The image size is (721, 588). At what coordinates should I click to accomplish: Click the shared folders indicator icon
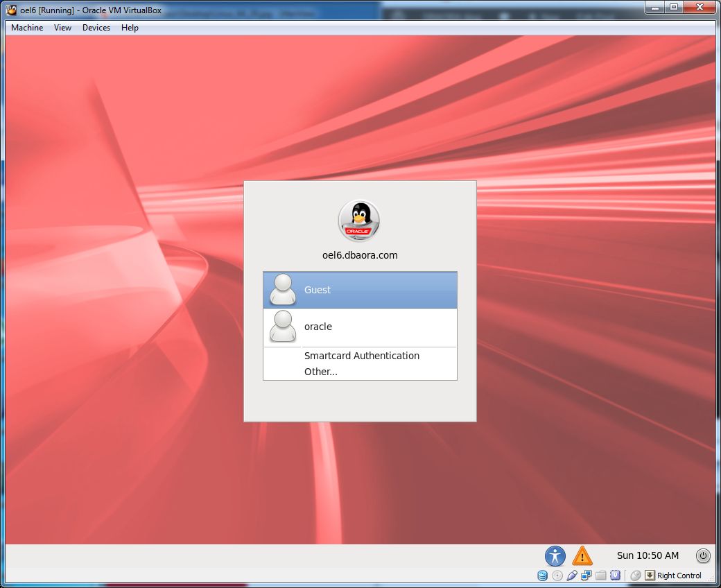pyautogui.click(x=600, y=575)
